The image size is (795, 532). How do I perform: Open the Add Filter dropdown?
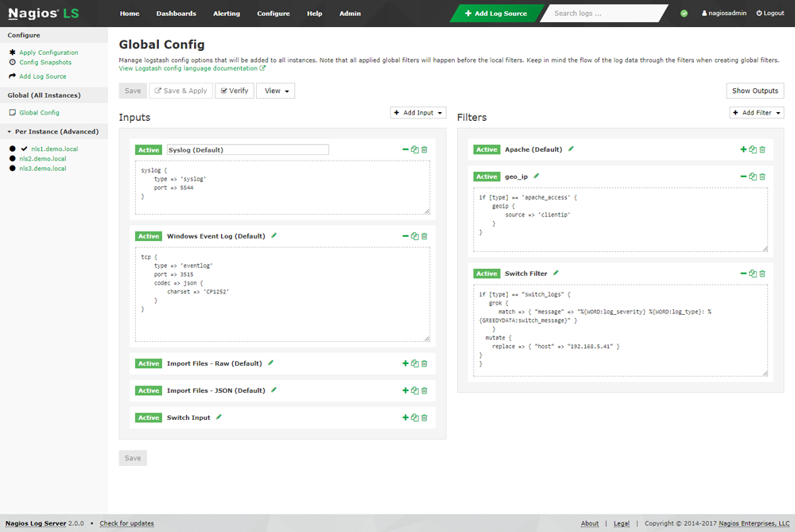(x=757, y=113)
